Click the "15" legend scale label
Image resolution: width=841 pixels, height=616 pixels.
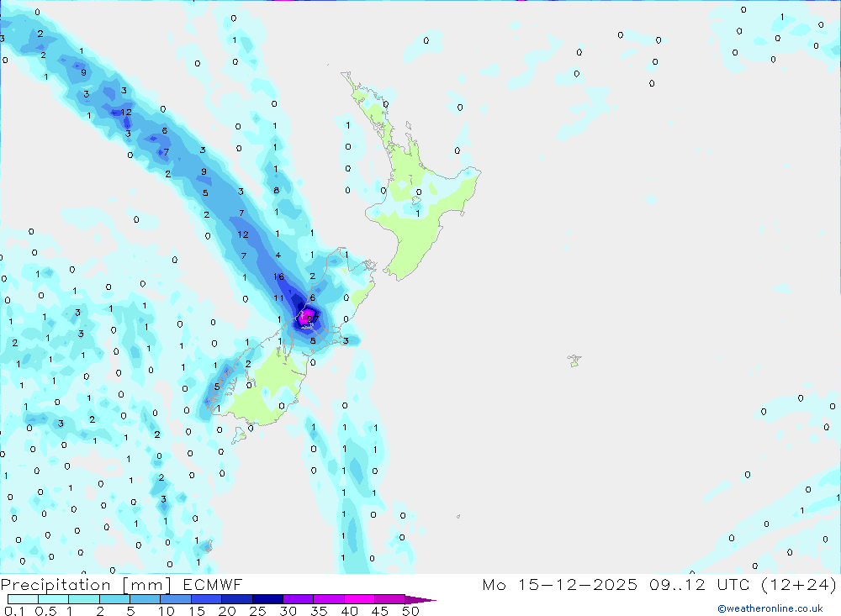(197, 611)
